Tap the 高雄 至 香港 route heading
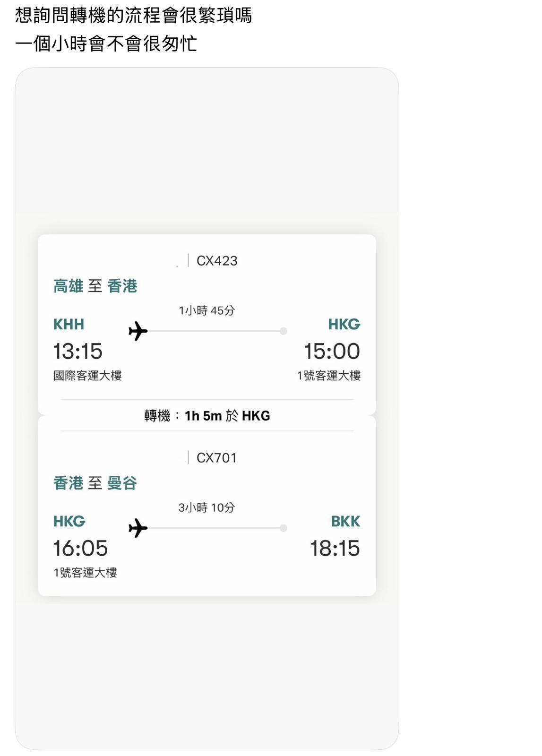Viewport: 542px width, 756px height. tap(95, 286)
